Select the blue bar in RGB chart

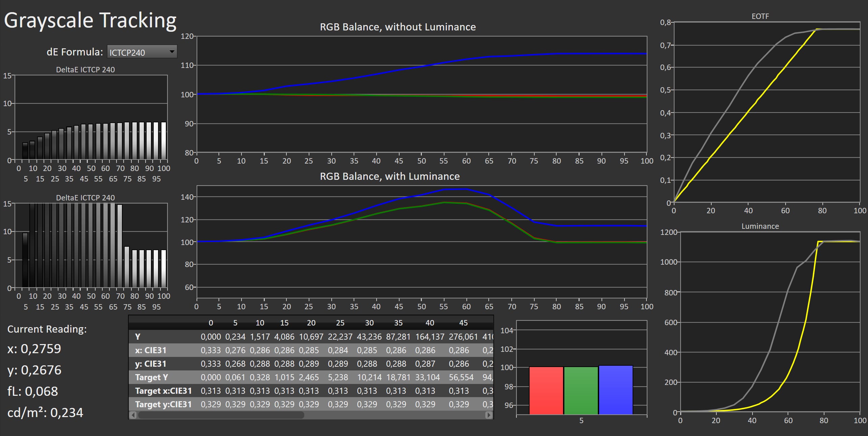(x=615, y=390)
